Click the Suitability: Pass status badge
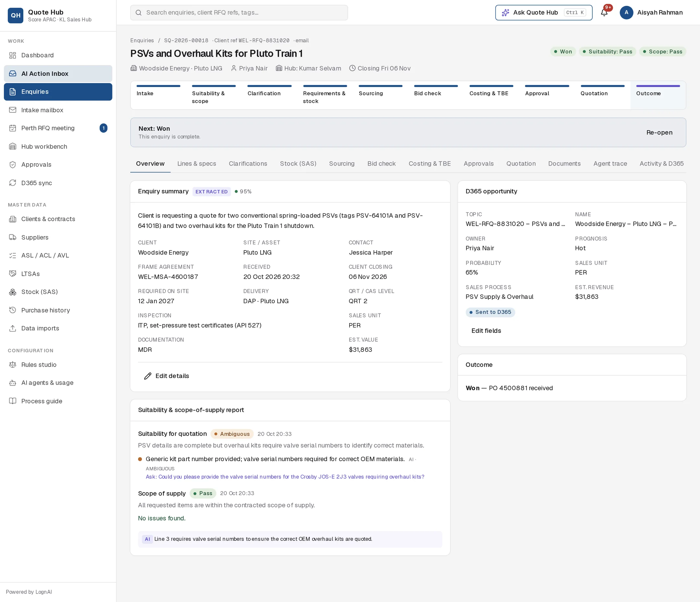700x602 pixels. [607, 52]
